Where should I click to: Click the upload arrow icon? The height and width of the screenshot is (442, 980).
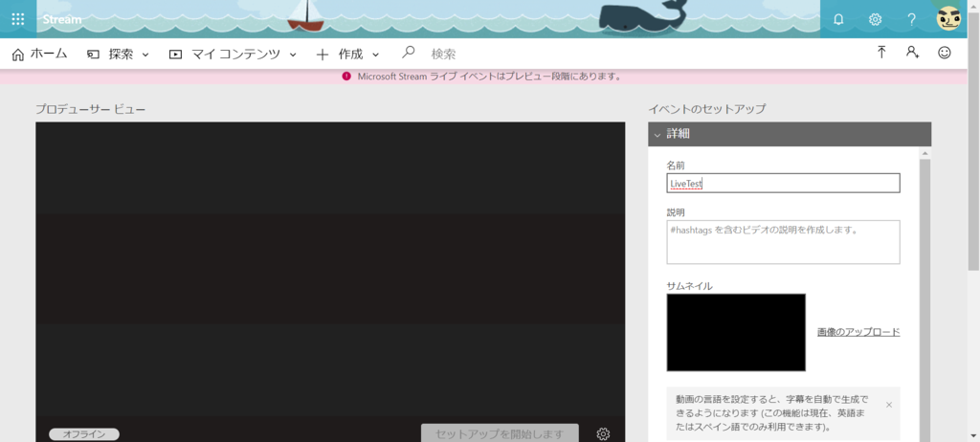(881, 53)
